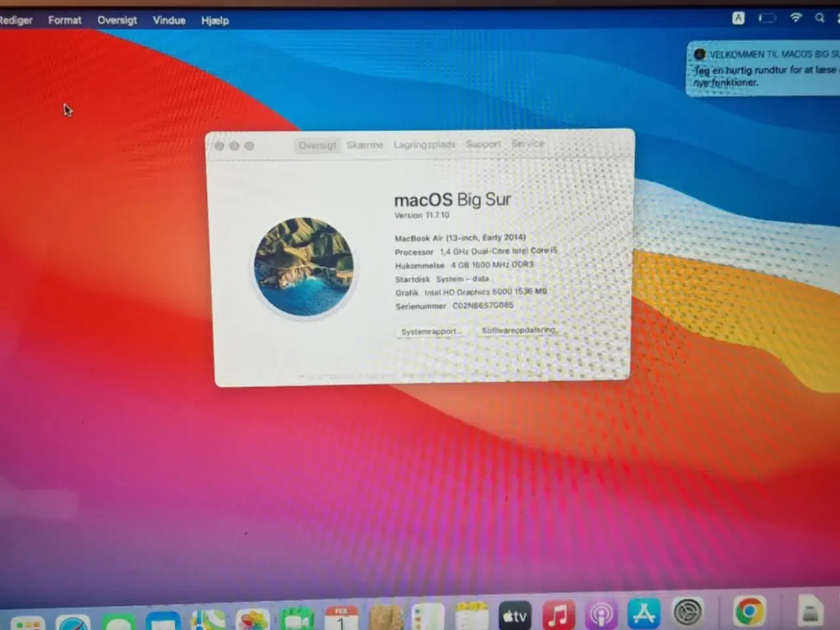This screenshot has width=840, height=630.
Task: Launch Google Chrome from the Dock
Action: [749, 611]
